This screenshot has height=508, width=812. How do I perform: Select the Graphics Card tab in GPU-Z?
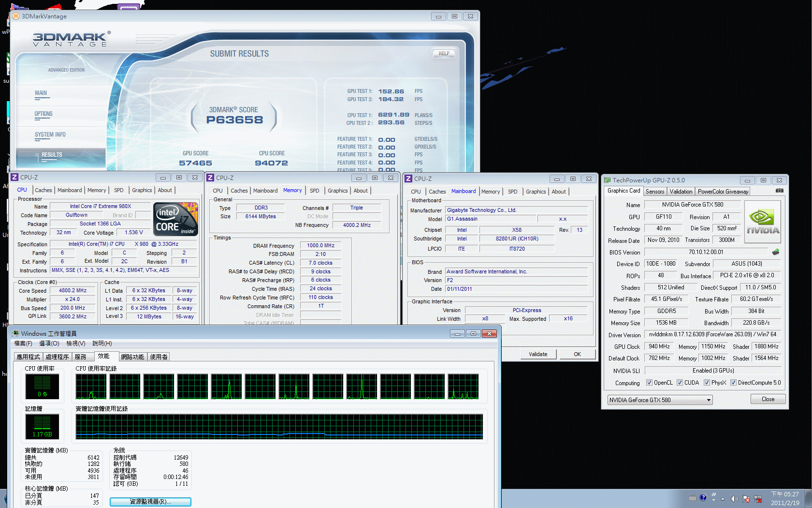pyautogui.click(x=624, y=191)
